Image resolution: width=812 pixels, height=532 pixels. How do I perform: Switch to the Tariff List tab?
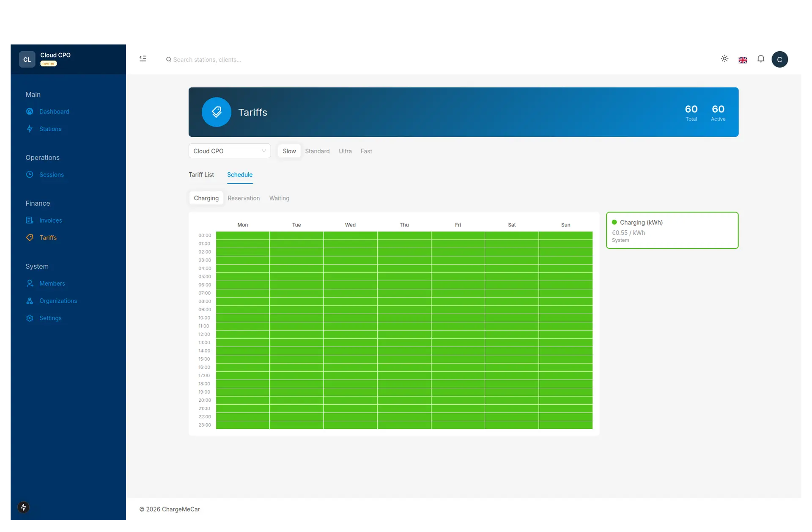point(201,175)
